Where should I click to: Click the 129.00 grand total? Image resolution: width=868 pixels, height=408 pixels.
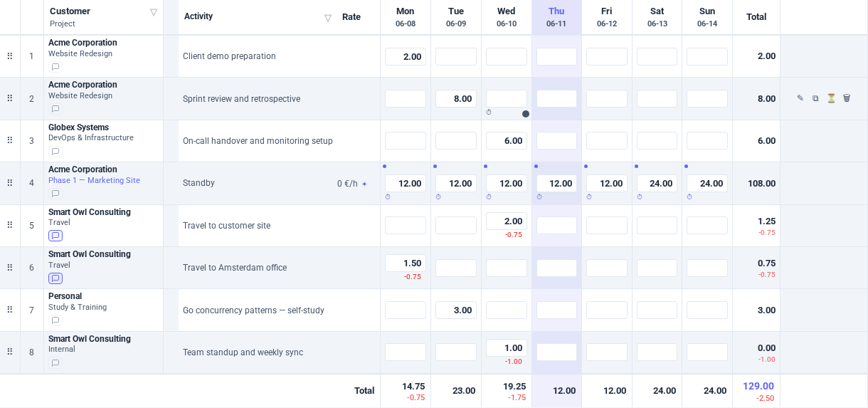pyautogui.click(x=758, y=386)
